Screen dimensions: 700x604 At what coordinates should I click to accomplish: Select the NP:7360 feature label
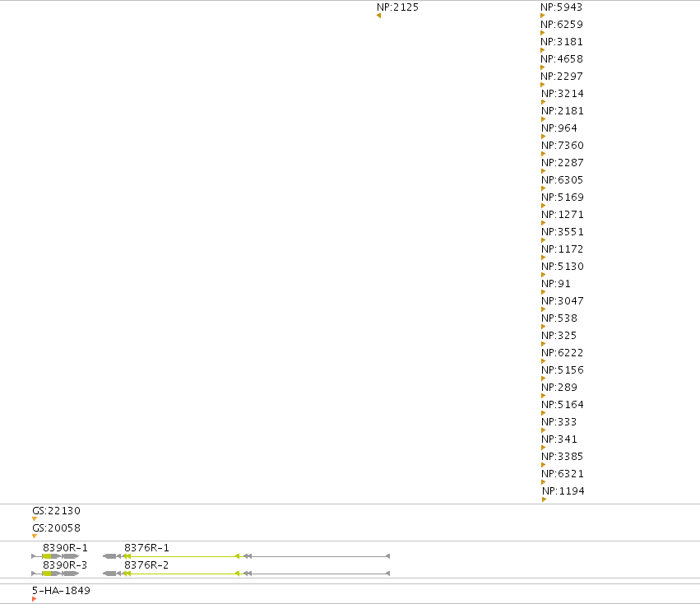tap(563, 146)
